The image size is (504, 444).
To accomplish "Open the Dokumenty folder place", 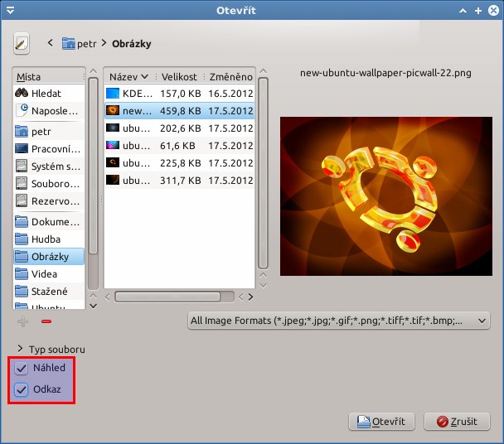I will (49, 222).
